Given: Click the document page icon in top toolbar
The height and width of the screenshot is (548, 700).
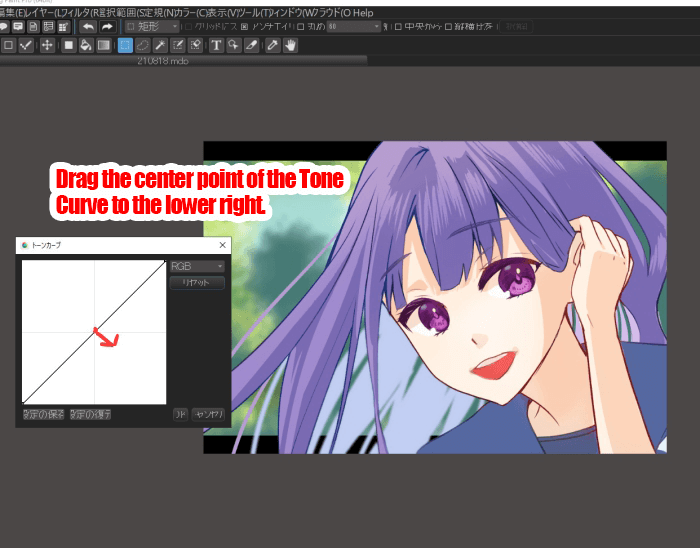Looking at the screenshot, I should click(x=33, y=27).
